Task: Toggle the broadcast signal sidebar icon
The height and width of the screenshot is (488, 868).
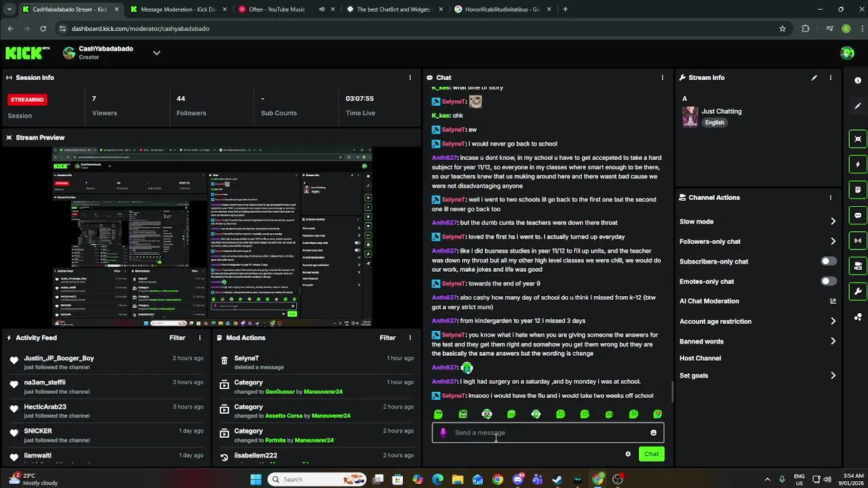Action: point(858,241)
